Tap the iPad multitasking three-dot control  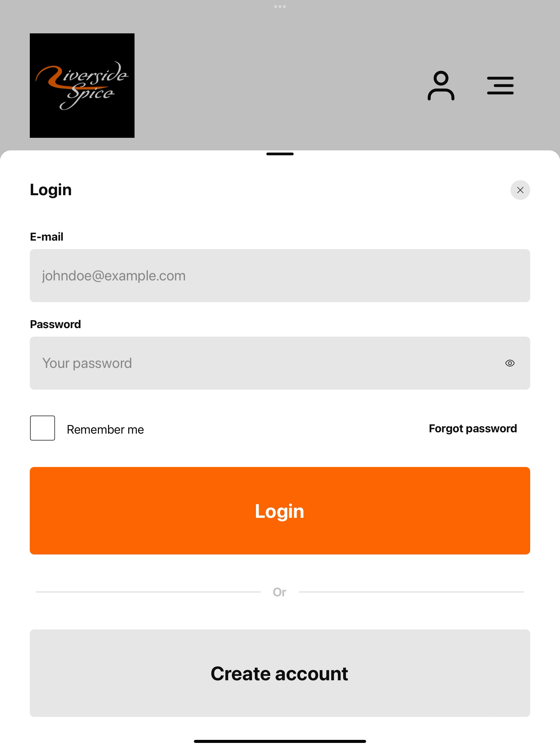point(280,6)
